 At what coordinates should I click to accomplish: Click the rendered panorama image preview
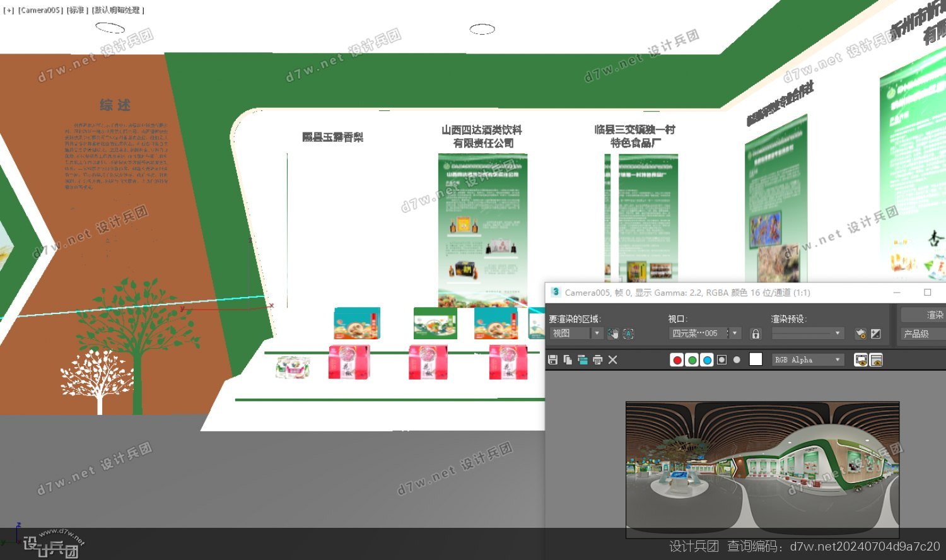click(x=762, y=470)
